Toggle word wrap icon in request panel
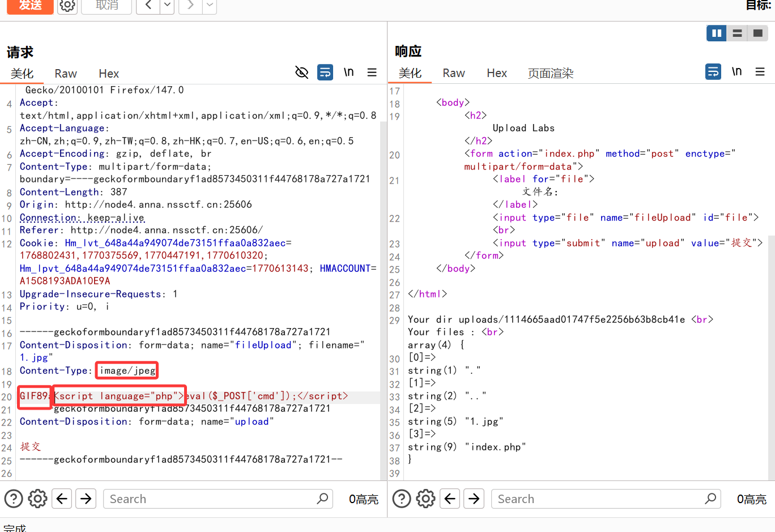Viewport: 775px width, 532px height. [325, 72]
